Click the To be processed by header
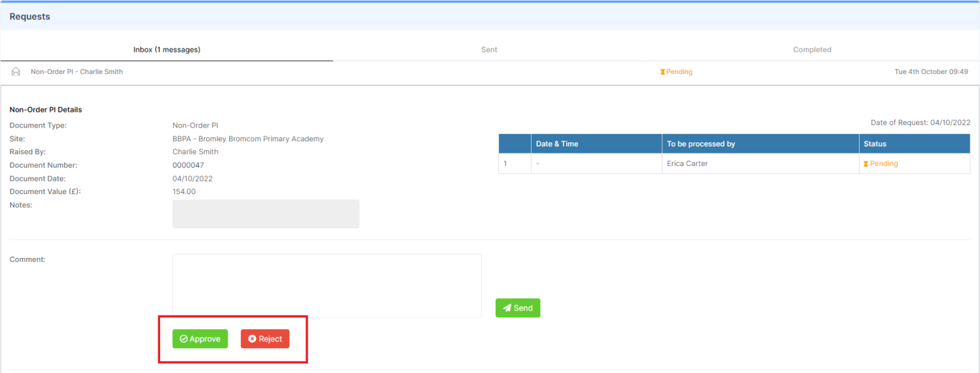Image resolution: width=980 pixels, height=373 pixels. pyautogui.click(x=701, y=144)
